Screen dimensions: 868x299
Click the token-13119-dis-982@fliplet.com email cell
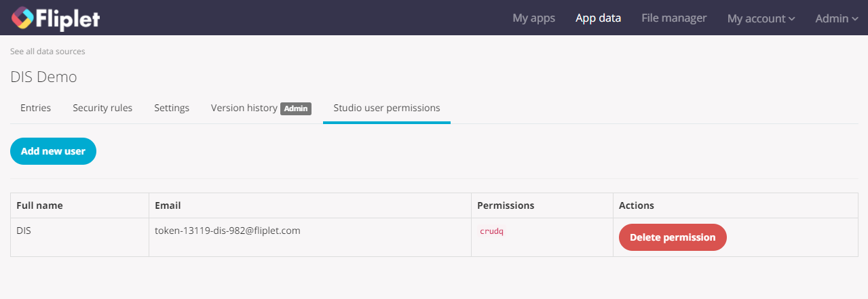[227, 231]
